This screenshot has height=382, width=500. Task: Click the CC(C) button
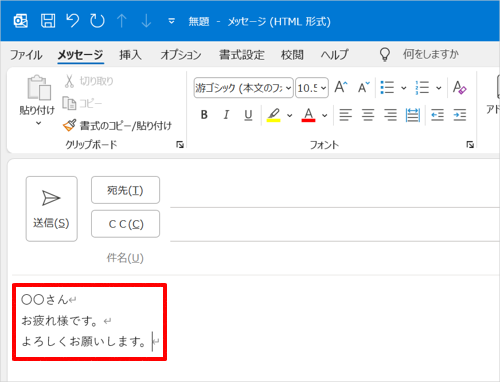(x=125, y=224)
